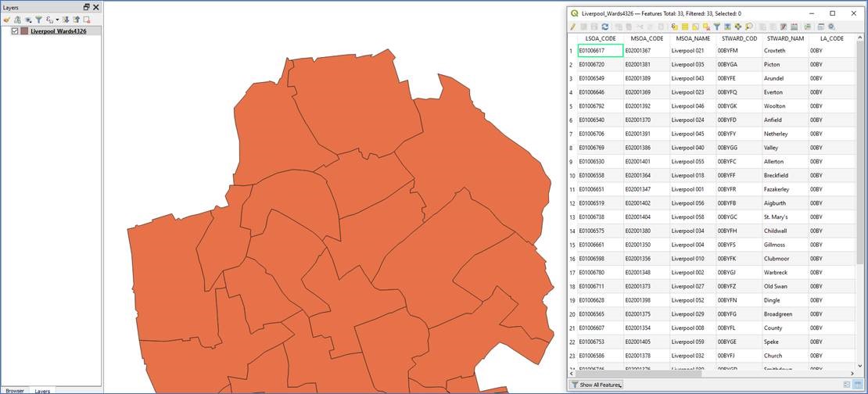Click cell E02001386 in Valley row
The image size is (868, 394).
[x=647, y=148]
